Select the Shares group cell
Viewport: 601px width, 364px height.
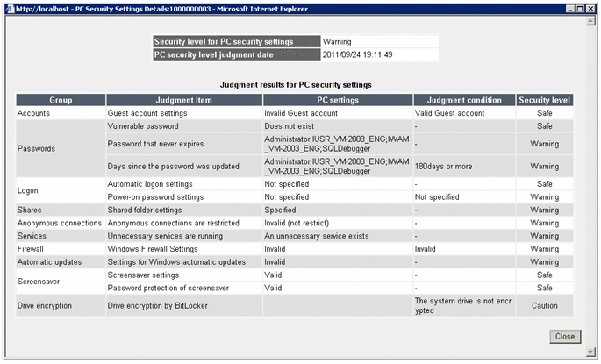tap(61, 210)
